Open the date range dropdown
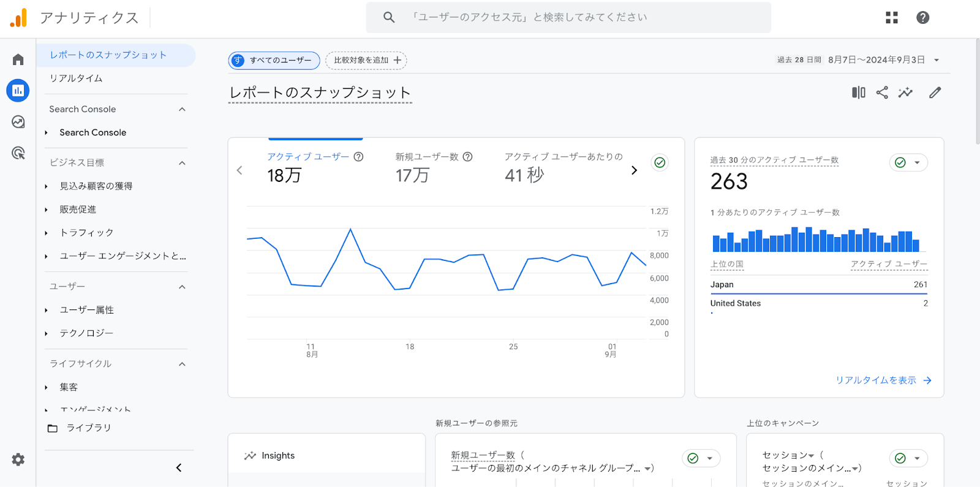The image size is (980, 487). pyautogui.click(x=937, y=60)
